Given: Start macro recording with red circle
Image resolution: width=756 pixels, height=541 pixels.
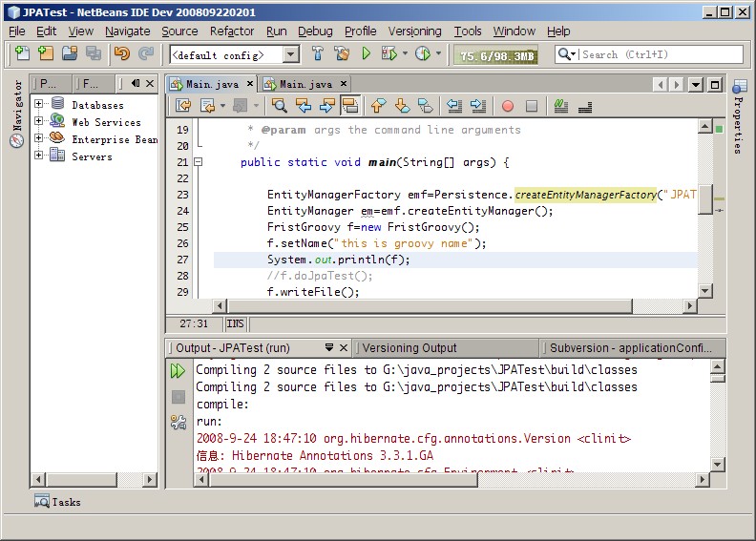Looking at the screenshot, I should tap(507, 106).
